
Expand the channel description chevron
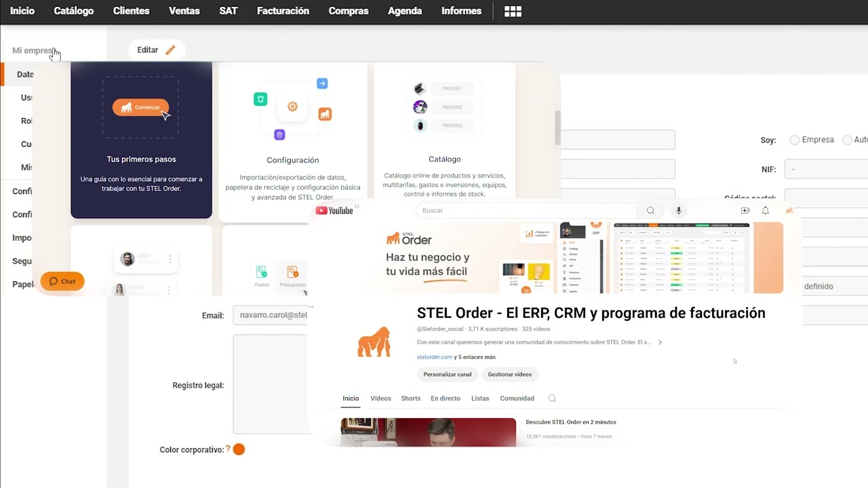point(660,342)
